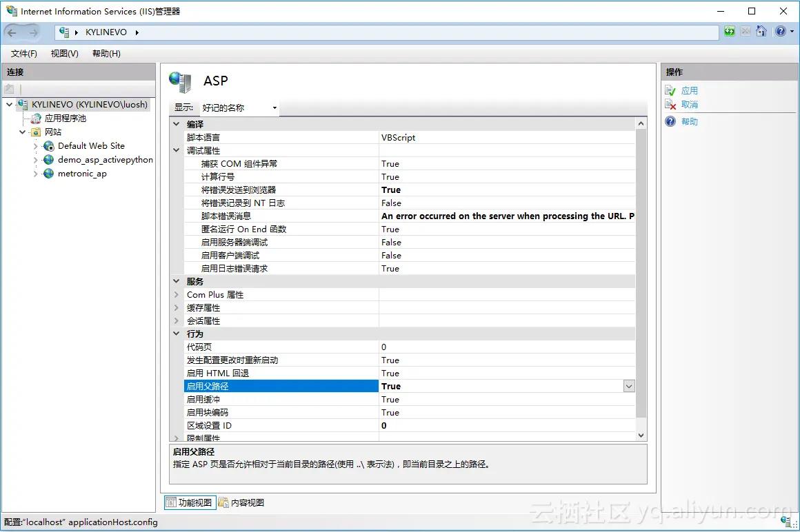Open the 启用父路径 value dropdown arrow

point(629,387)
